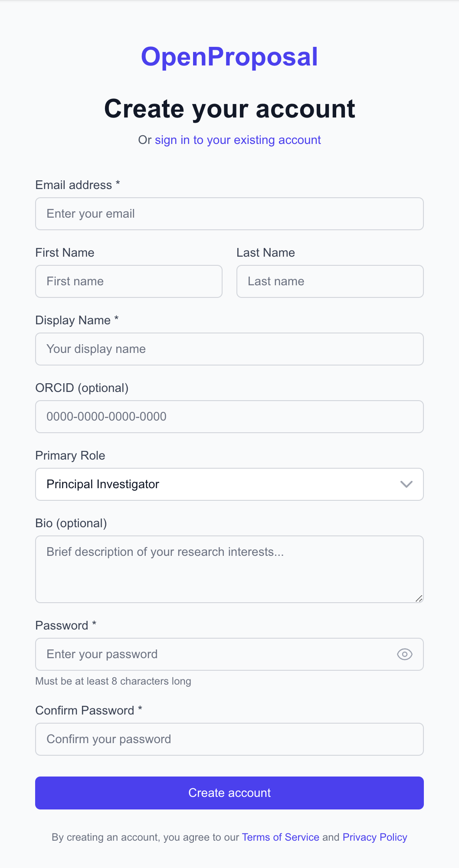
Task: Click the Primary Role label
Action: [70, 456]
